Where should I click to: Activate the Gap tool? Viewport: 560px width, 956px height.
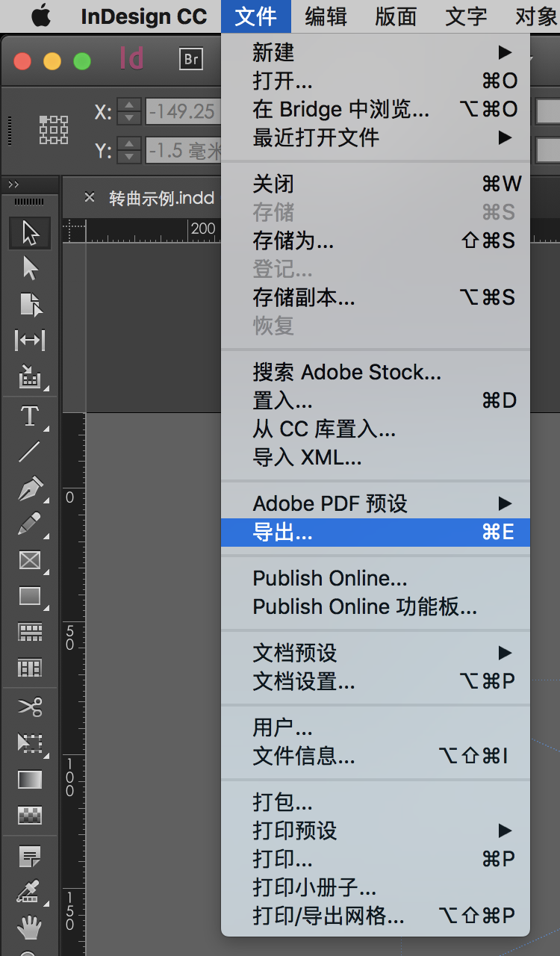[30, 339]
